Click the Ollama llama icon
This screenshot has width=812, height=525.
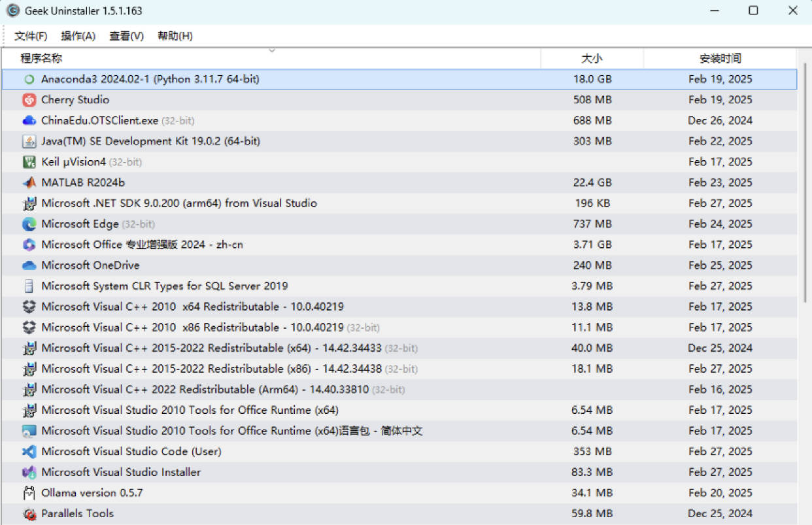pos(29,493)
